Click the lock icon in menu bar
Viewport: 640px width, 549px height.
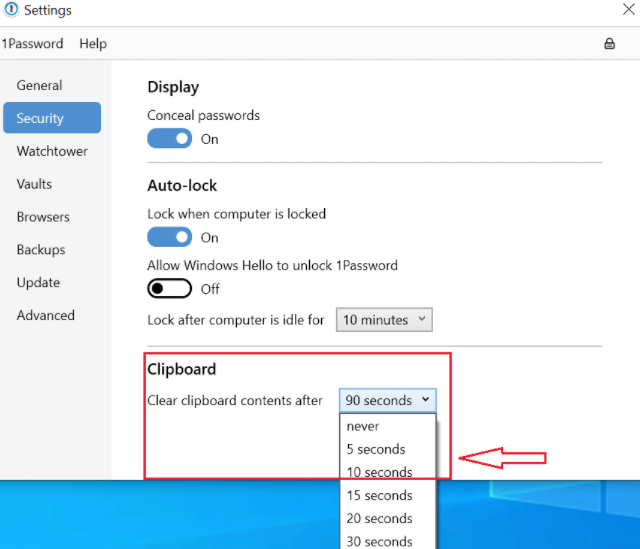point(609,44)
